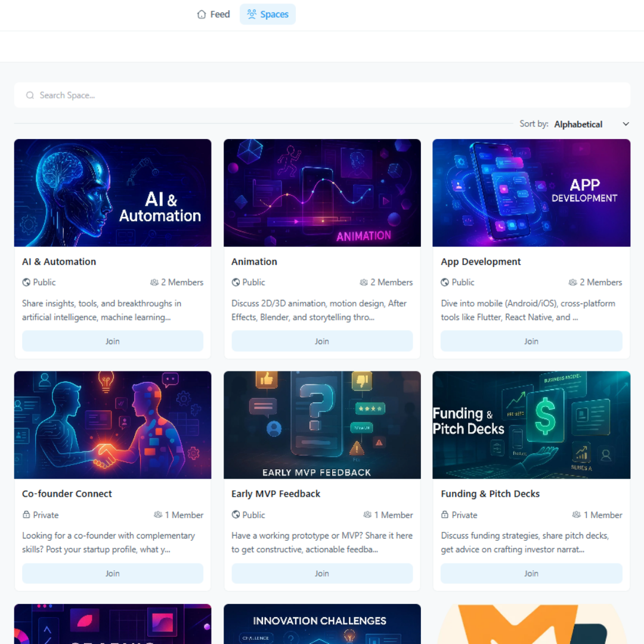
Task: Click the globe icon on App Development card
Action: (x=445, y=283)
